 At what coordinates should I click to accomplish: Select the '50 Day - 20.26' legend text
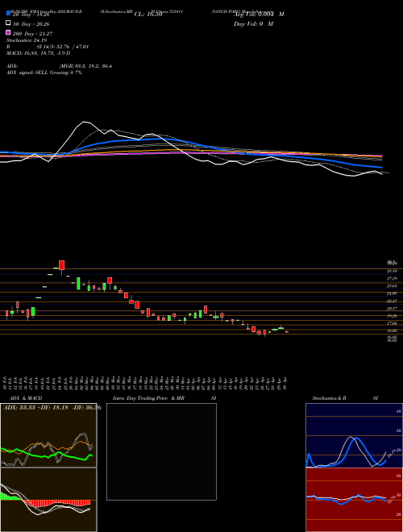[x=31, y=24]
